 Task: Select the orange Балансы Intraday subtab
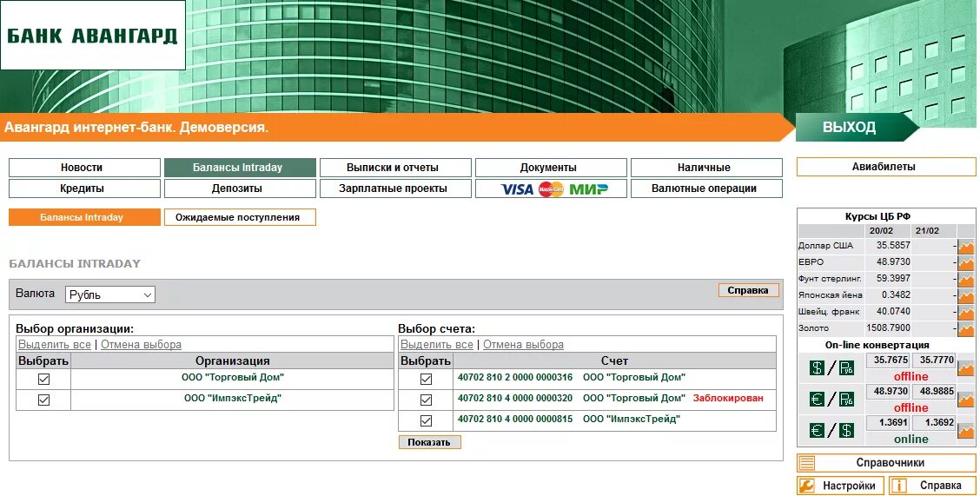point(84,217)
